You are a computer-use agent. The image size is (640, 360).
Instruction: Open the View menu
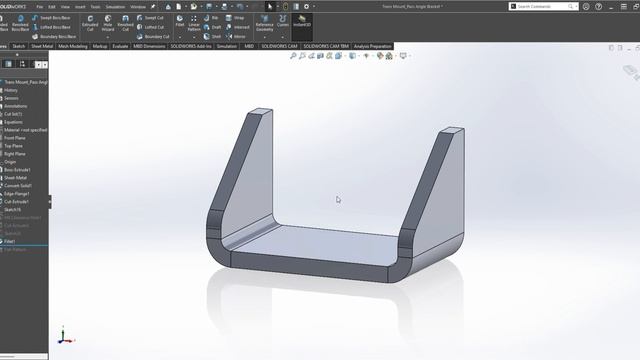pyautogui.click(x=65, y=7)
